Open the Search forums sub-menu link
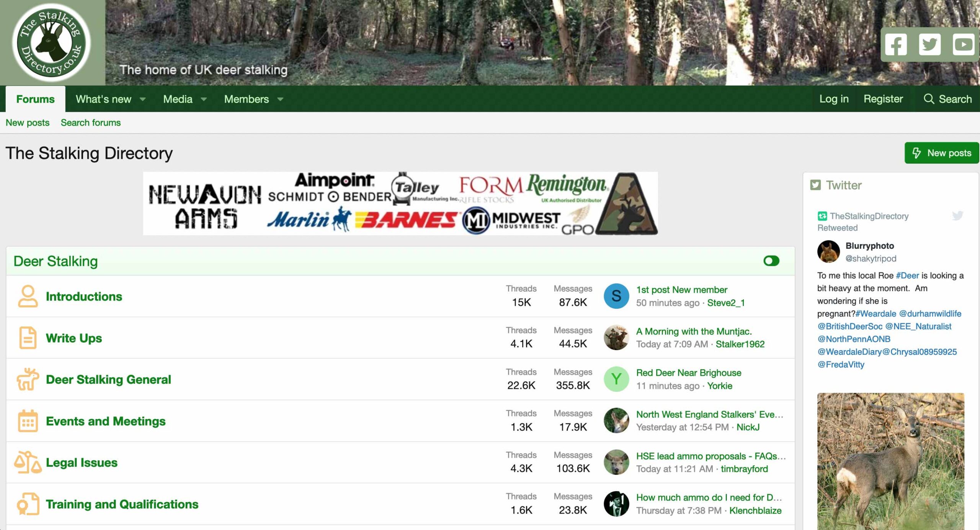This screenshot has width=980, height=530. coord(90,122)
